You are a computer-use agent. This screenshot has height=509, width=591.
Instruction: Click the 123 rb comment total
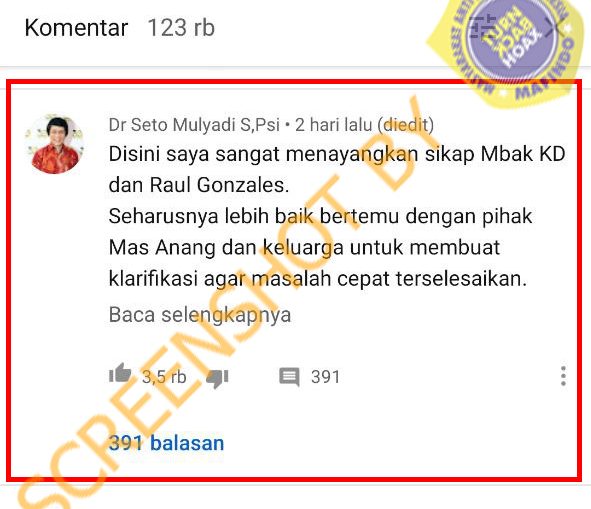[x=181, y=28]
